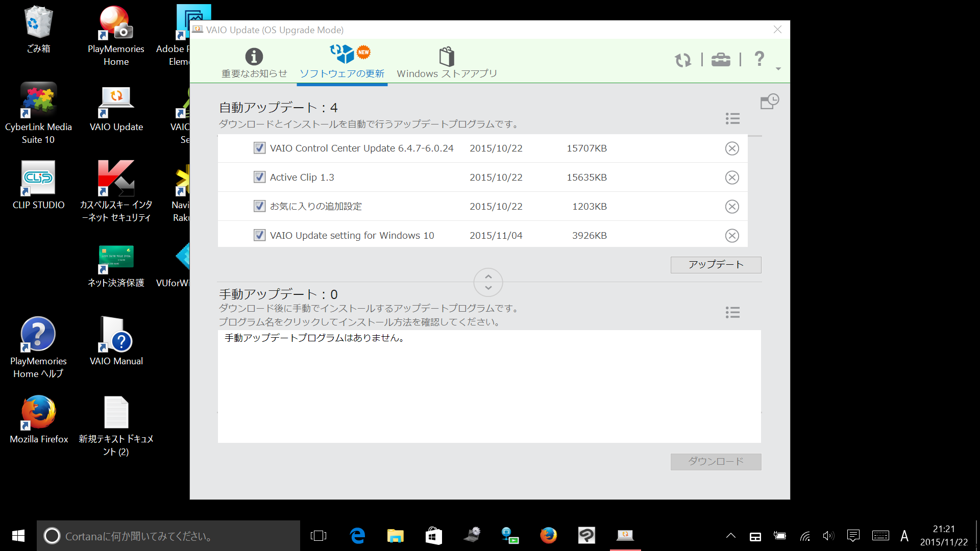
Task: Click the お気に入りの追加設定 program name
Action: tap(315, 207)
